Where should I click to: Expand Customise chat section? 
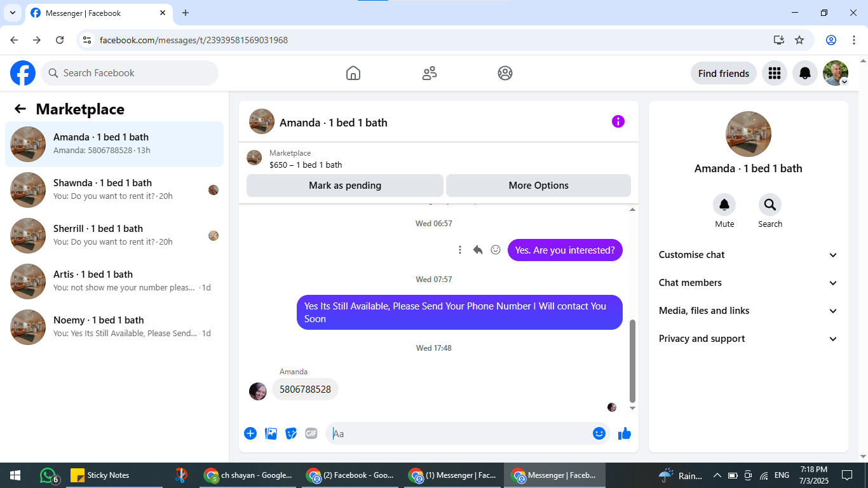pos(749,255)
